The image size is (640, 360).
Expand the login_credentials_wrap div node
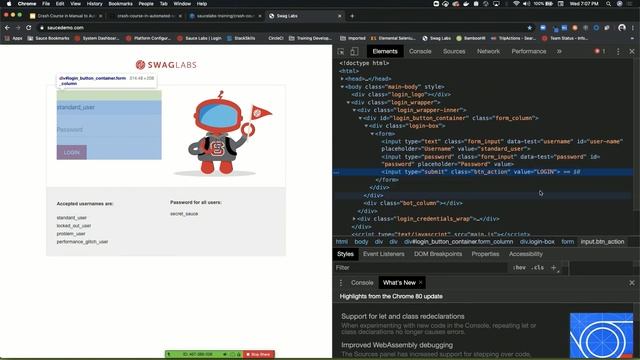click(x=354, y=219)
